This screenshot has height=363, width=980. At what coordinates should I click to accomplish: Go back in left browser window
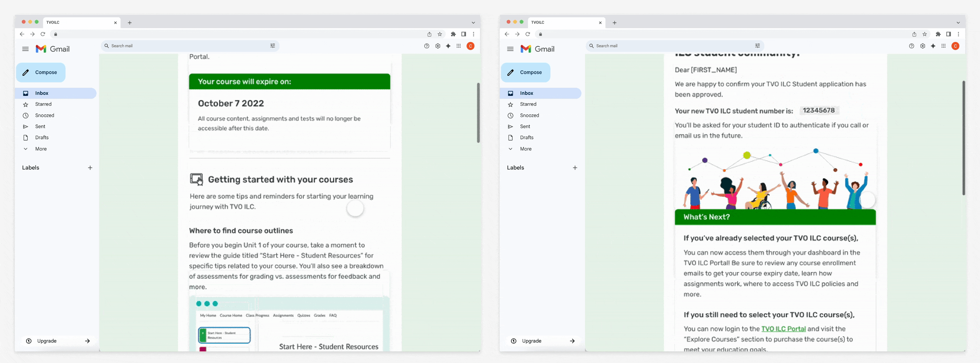22,34
